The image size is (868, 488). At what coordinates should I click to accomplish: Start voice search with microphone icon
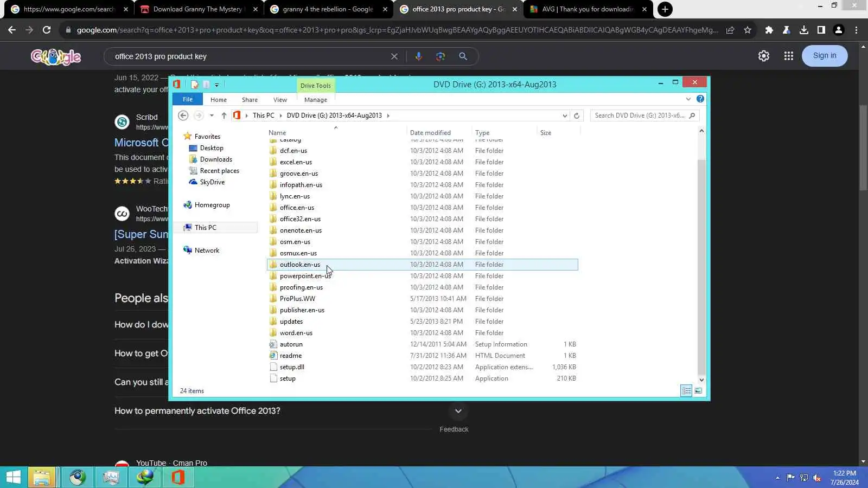click(418, 56)
